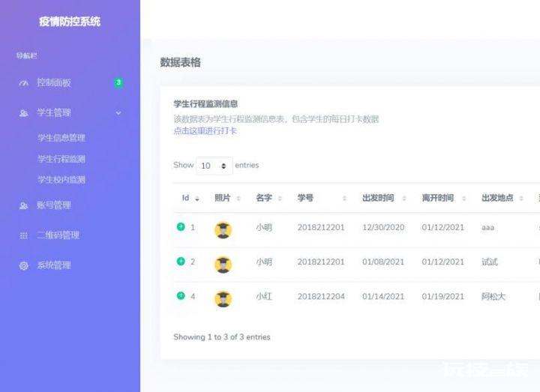Open 学生校内监测 submenu item

61,180
